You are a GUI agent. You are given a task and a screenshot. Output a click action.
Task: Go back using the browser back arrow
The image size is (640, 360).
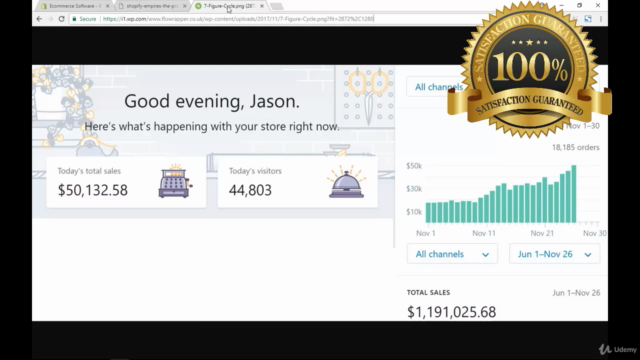[39, 19]
